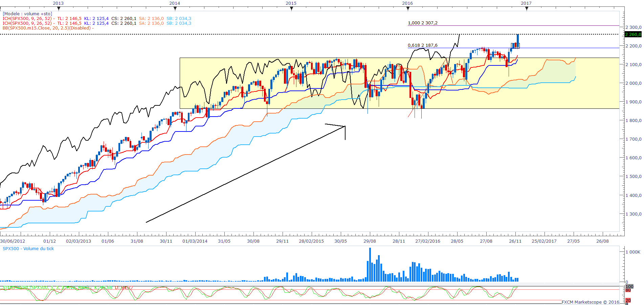Click the 1 800,0 price axis label
The height and width of the screenshot is (305, 644).
(x=634, y=121)
